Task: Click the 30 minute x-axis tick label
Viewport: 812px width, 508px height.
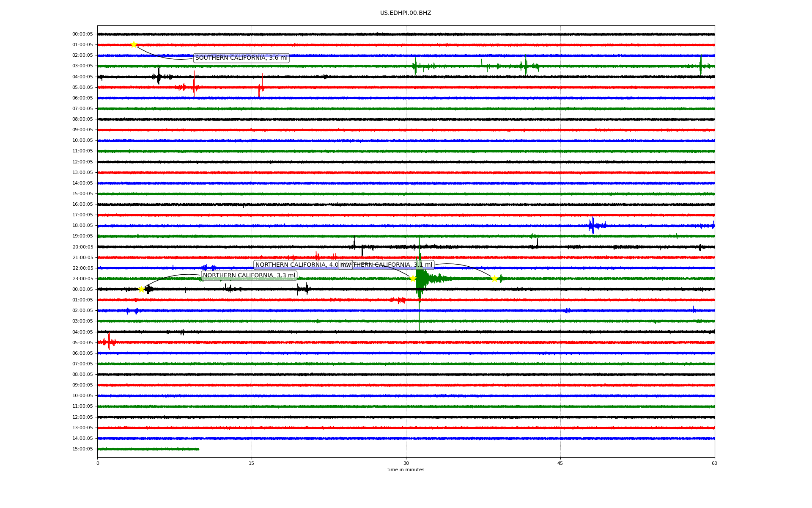Action: [x=406, y=463]
